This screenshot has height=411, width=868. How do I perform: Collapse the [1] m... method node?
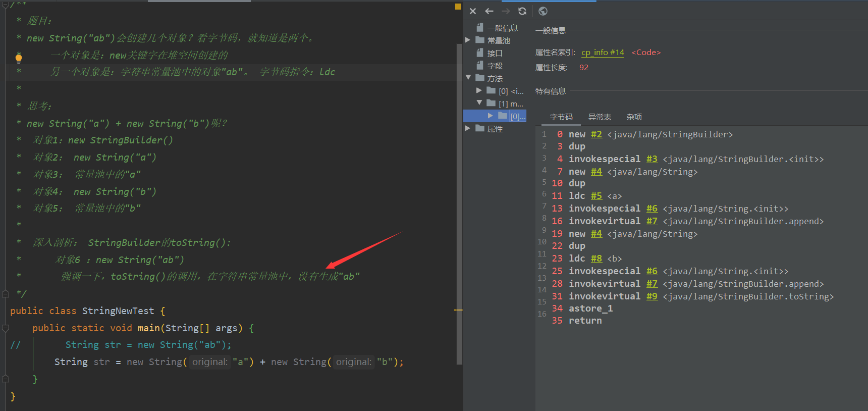coord(479,102)
